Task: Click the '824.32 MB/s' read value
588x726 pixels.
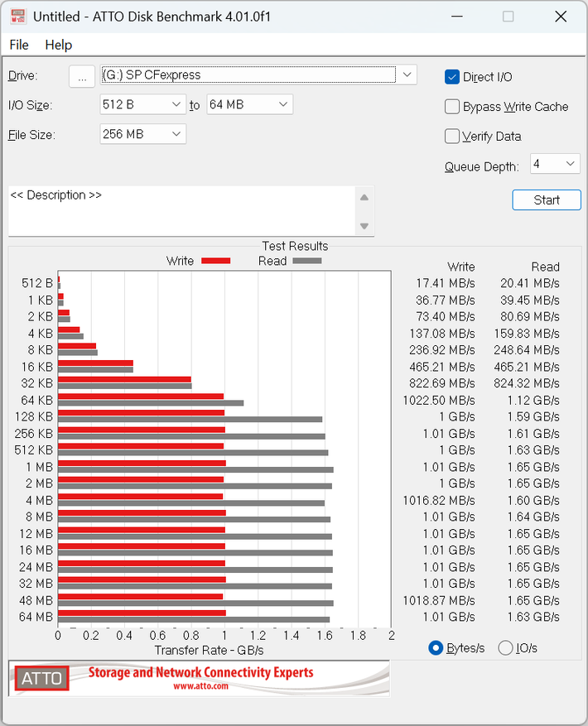Action: tap(527, 383)
